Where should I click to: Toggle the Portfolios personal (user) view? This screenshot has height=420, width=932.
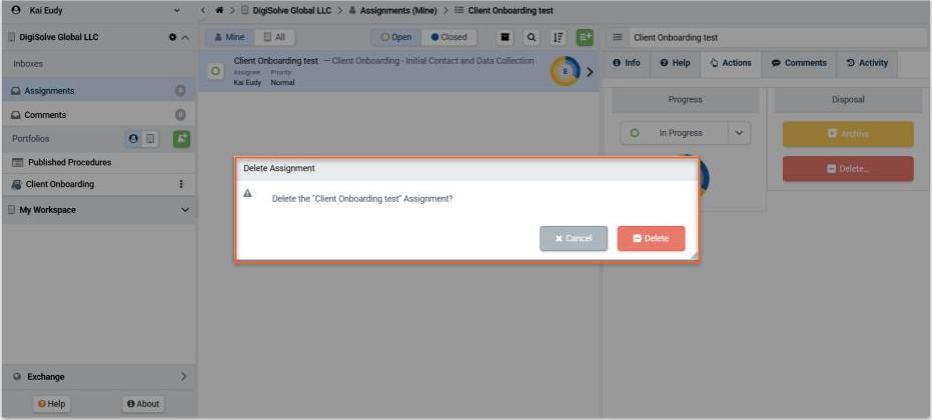coord(133,138)
